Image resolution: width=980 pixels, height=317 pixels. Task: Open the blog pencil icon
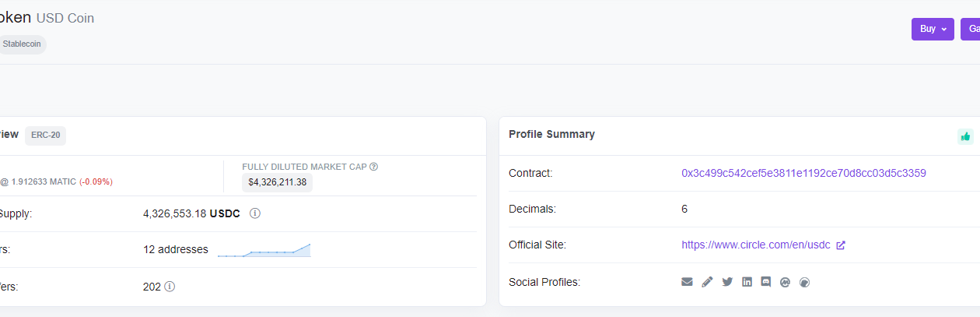[707, 282]
